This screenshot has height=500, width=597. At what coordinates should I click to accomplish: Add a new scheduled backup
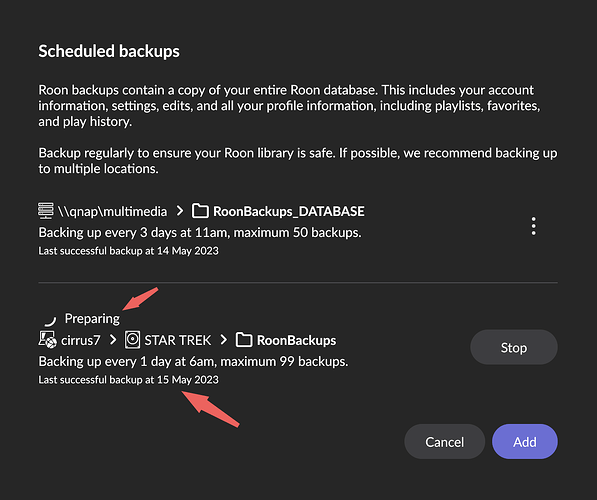[x=525, y=442]
